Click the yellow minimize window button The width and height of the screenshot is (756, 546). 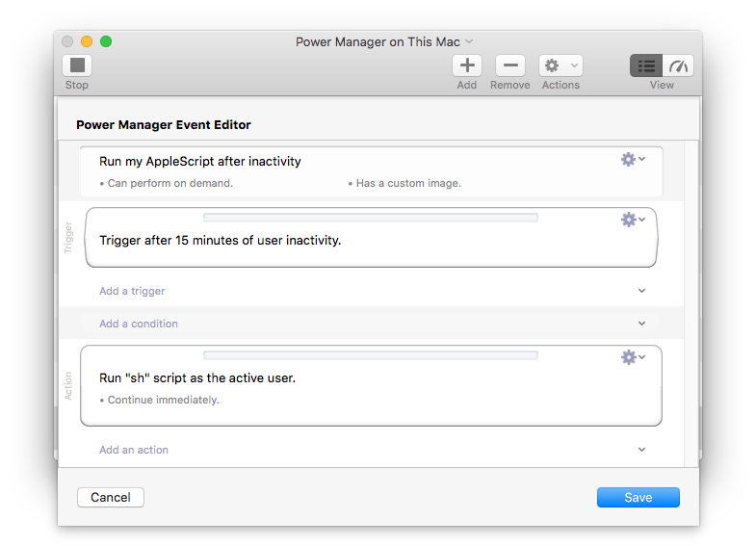point(87,41)
